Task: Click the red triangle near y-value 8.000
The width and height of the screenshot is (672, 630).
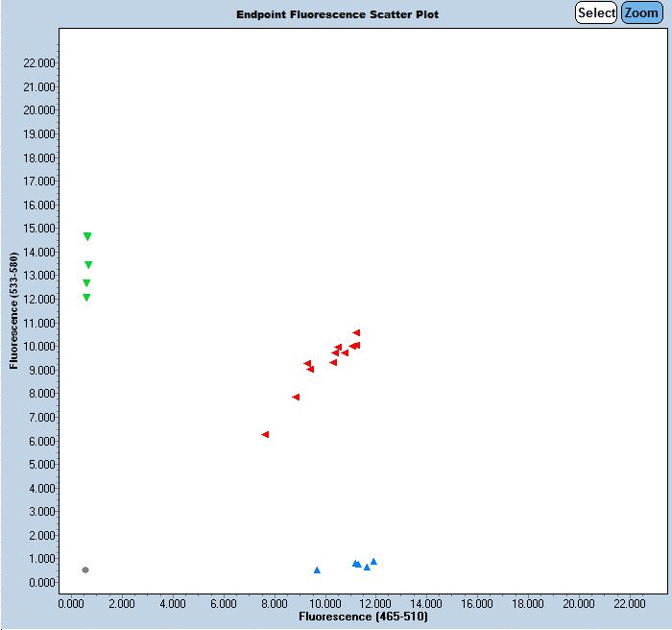Action: tap(296, 397)
